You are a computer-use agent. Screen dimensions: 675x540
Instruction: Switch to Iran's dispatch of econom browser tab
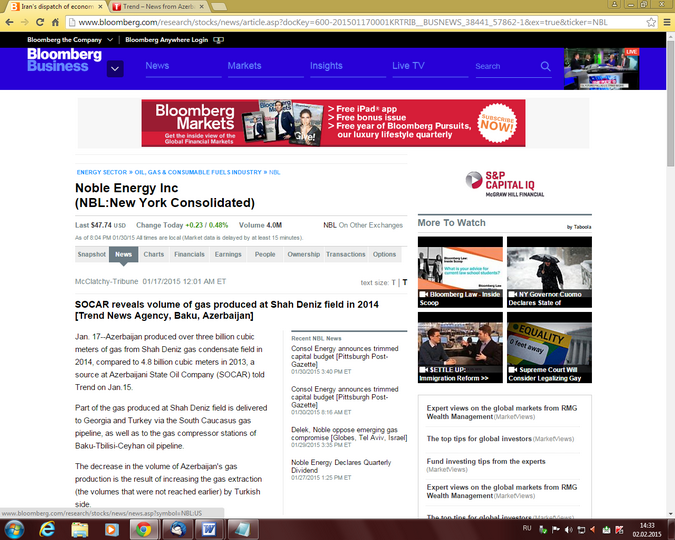pos(57,6)
